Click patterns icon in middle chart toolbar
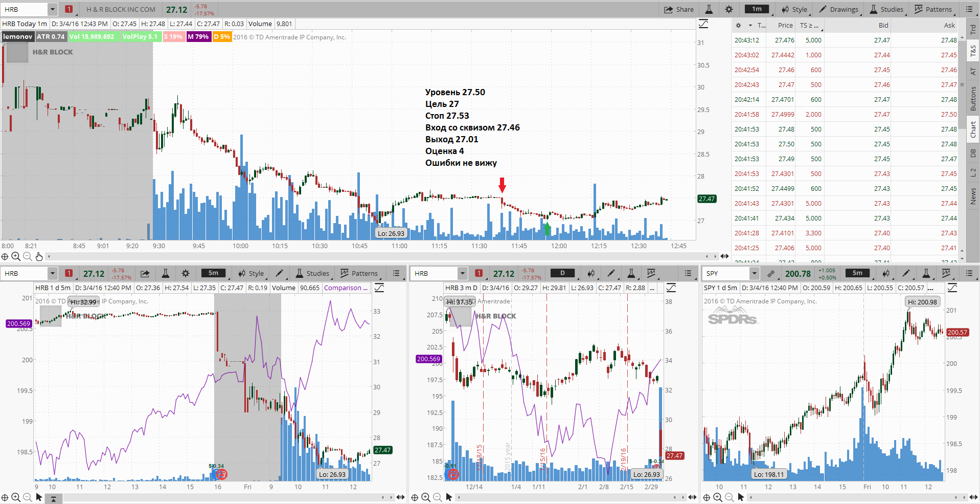 coord(651,273)
